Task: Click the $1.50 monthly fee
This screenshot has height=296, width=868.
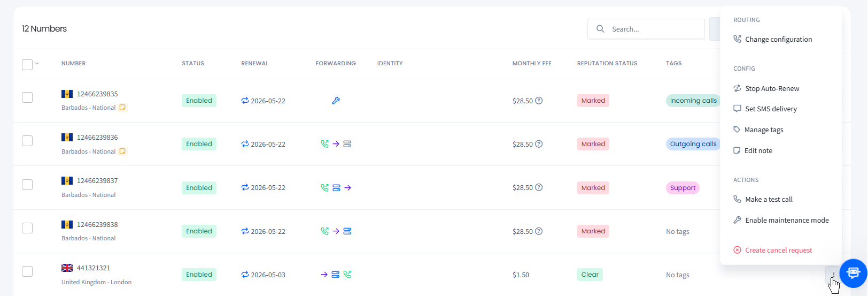Action: click(521, 275)
